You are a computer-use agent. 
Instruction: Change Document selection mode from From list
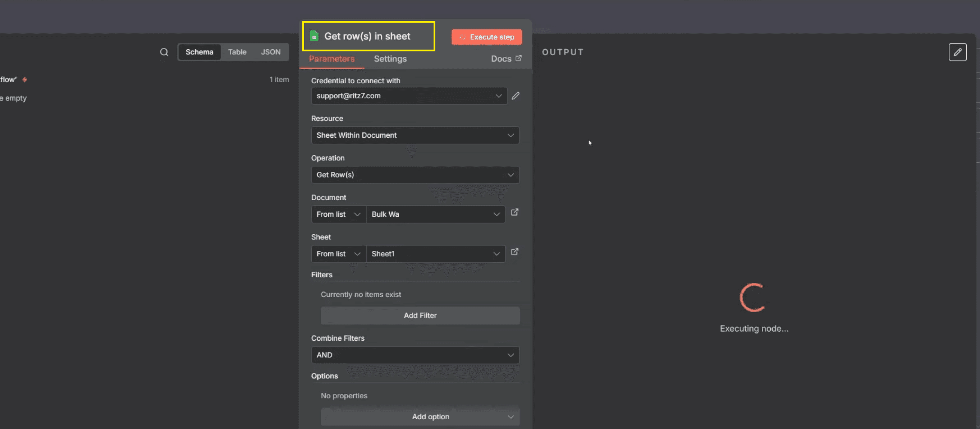coord(338,214)
